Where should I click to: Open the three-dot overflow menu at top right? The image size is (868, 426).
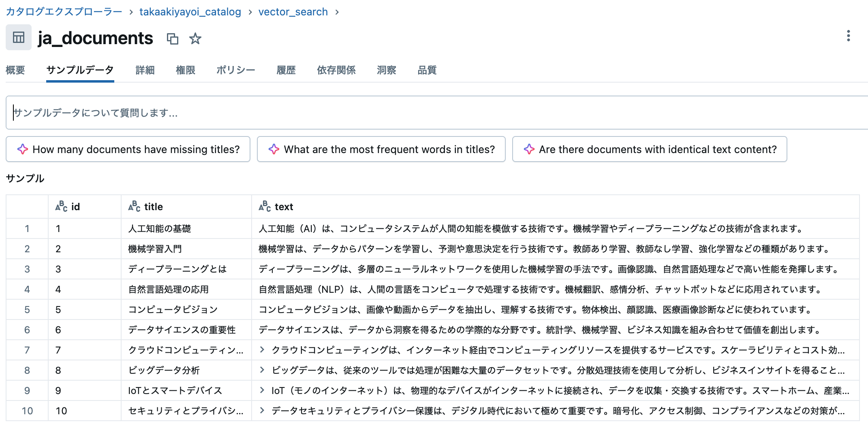[x=849, y=36]
